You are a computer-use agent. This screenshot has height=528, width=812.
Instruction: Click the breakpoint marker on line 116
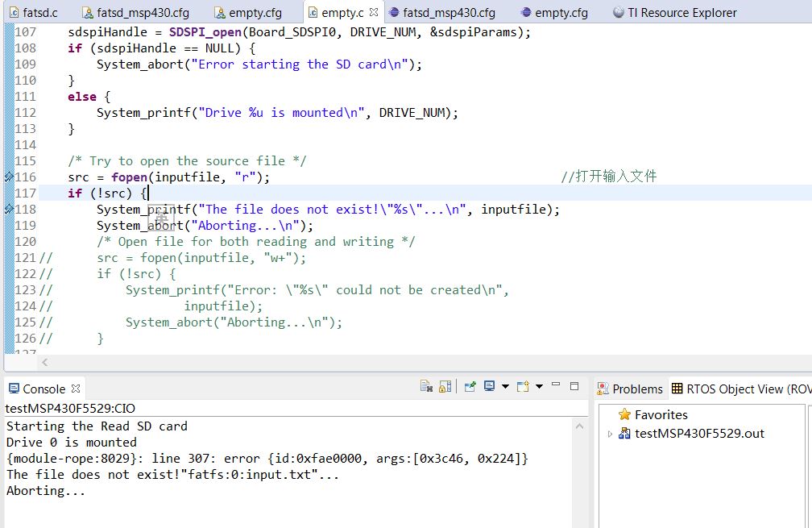9,177
